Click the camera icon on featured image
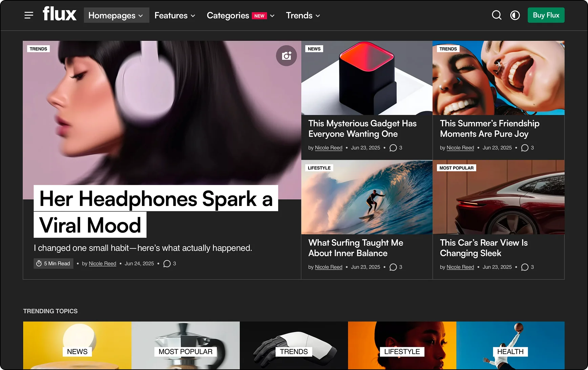Image resolution: width=588 pixels, height=370 pixels. [x=287, y=56]
